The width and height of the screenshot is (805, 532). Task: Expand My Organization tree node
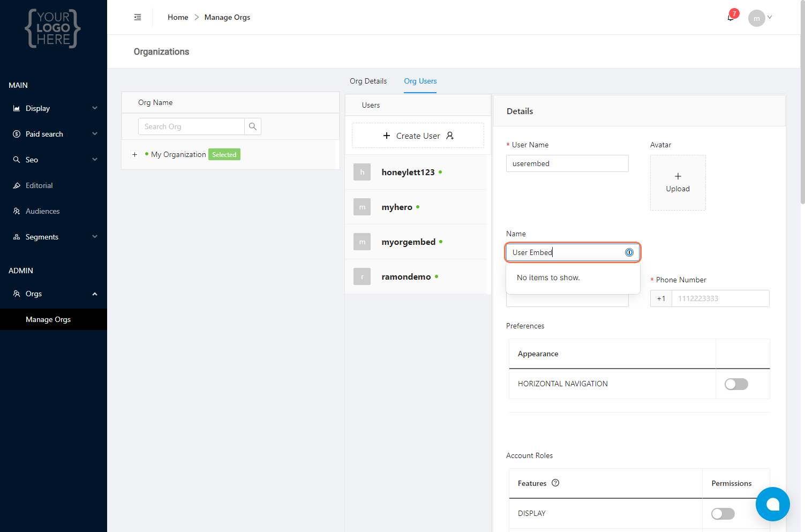(x=135, y=154)
